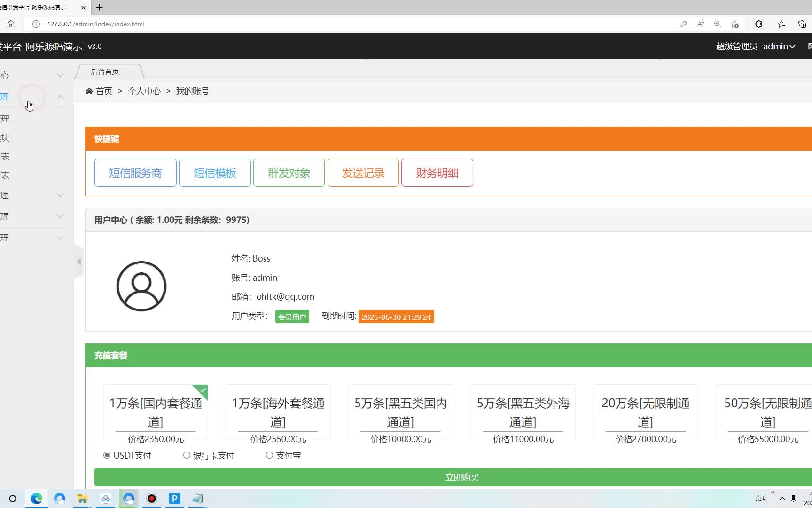Click the microphone icon in system tray
This screenshot has width=812, height=508.
[x=794, y=499]
